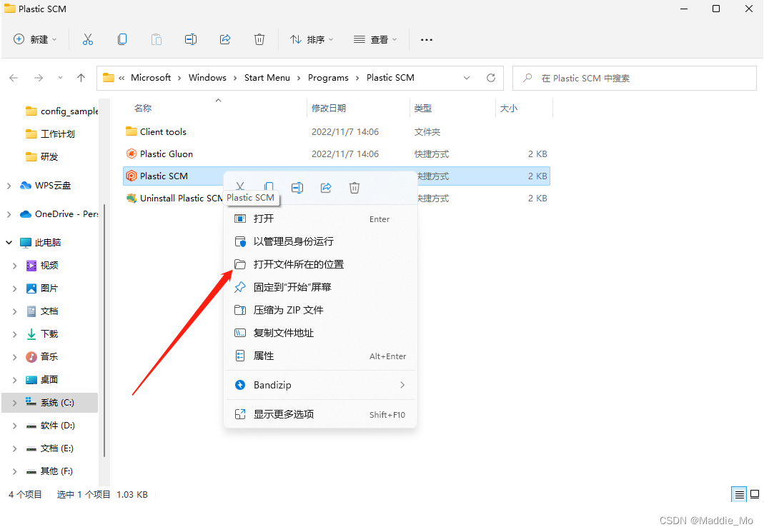This screenshot has height=532, width=764.
Task: Expand the Bandizip submenu arrow
Action: click(x=402, y=385)
